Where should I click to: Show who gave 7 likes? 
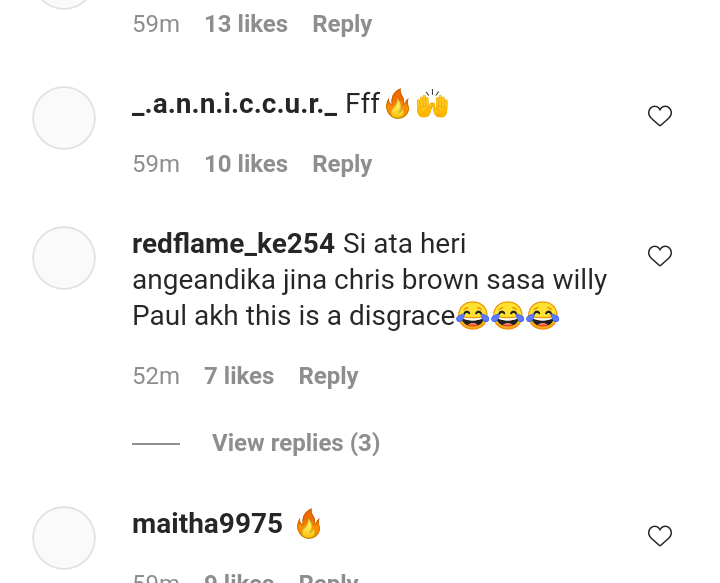pos(239,376)
